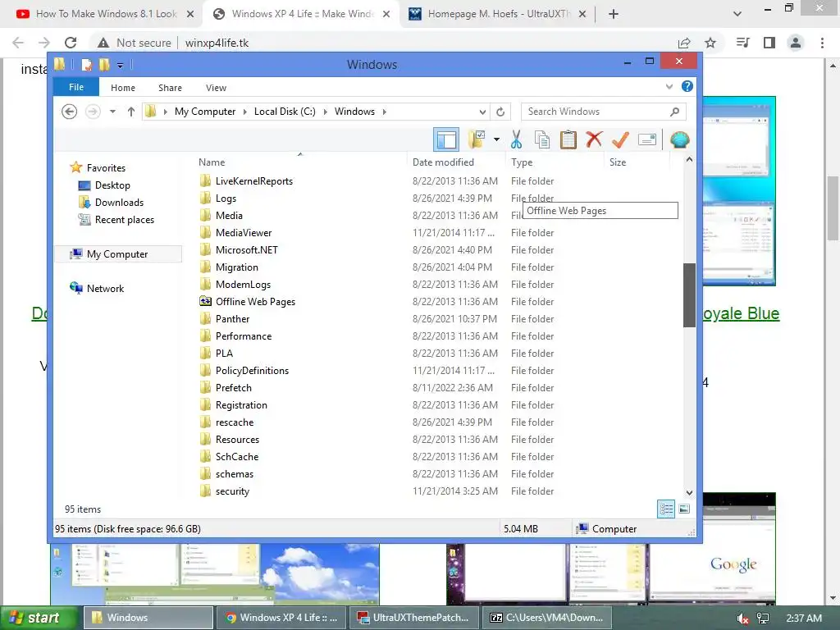Viewport: 840px width, 630px height.
Task: Switch to large icons view at bottom
Action: (684, 509)
